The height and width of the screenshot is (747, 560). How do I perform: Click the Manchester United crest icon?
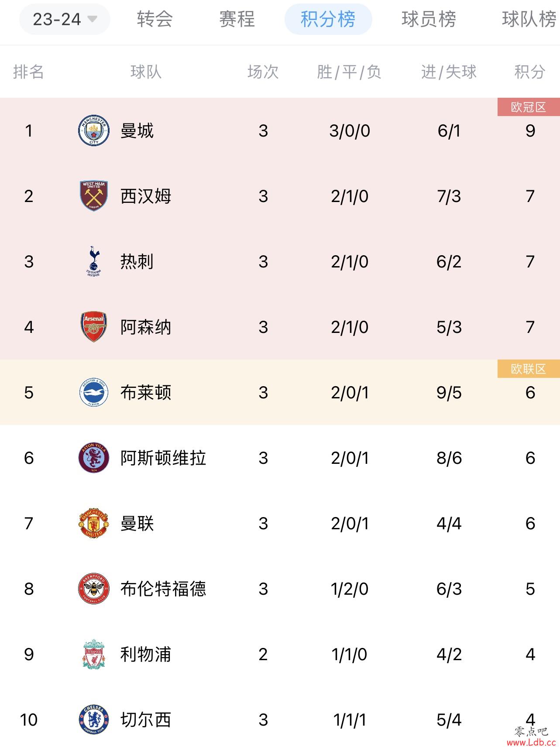[93, 523]
